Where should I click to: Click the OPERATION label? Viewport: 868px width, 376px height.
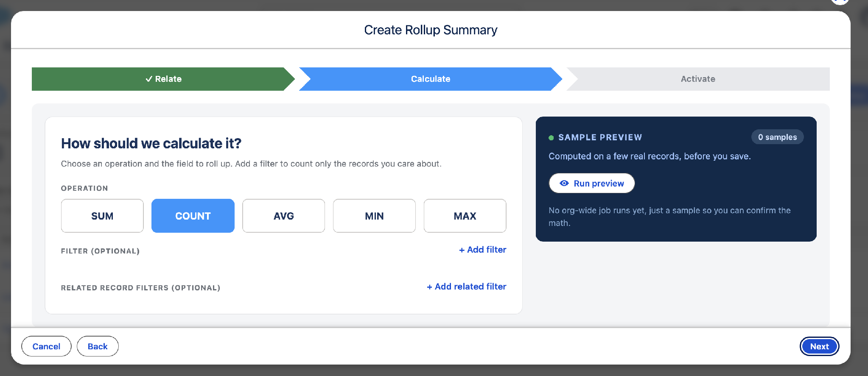[x=84, y=188]
